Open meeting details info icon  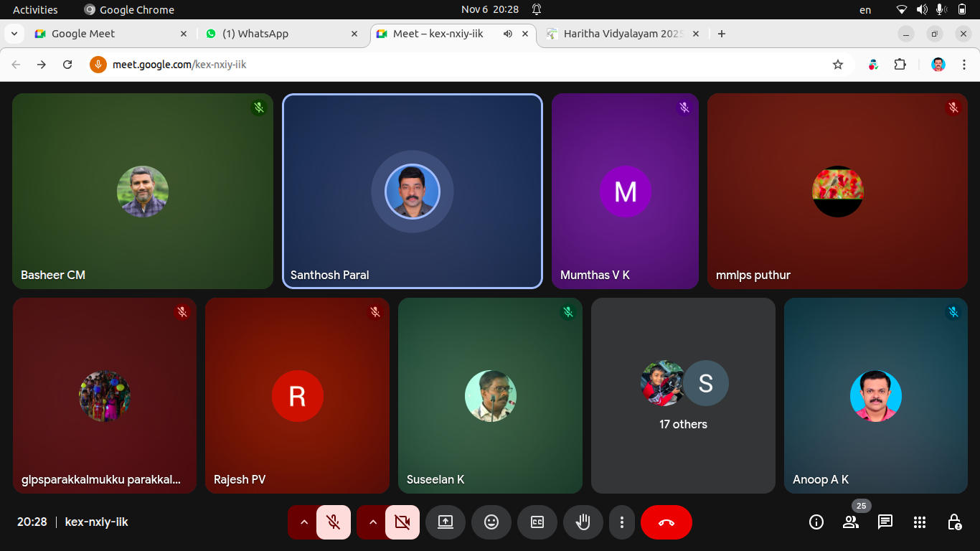[x=816, y=522]
